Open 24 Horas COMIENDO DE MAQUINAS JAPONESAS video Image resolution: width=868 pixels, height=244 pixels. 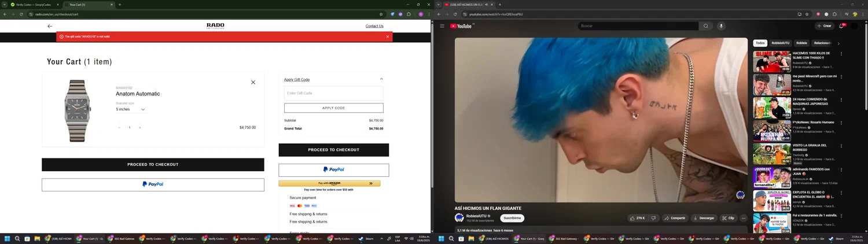click(x=772, y=108)
